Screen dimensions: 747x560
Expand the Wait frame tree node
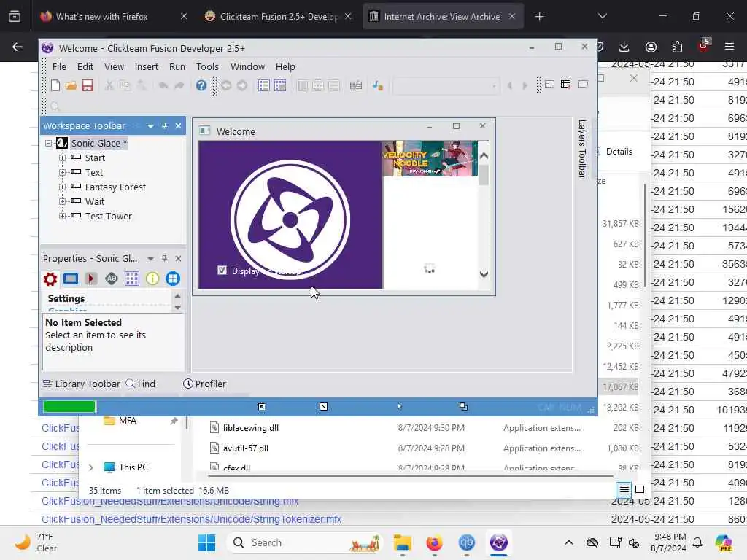point(63,201)
